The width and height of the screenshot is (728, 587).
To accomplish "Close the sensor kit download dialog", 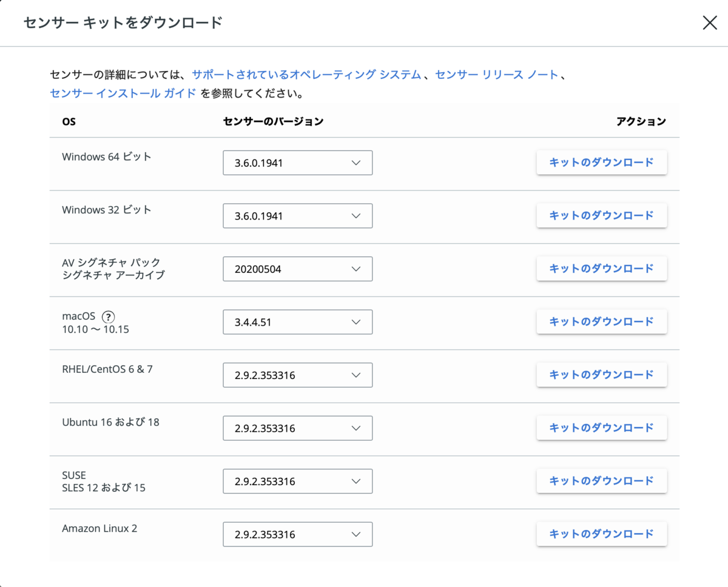I will [x=710, y=23].
